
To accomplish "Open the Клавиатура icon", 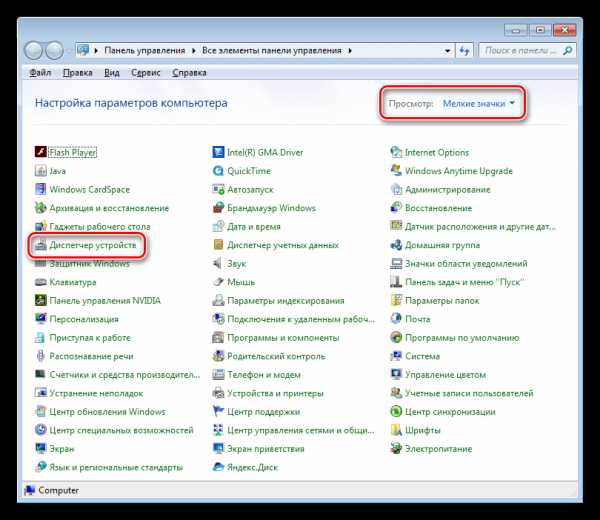I will pyautogui.click(x=40, y=282).
